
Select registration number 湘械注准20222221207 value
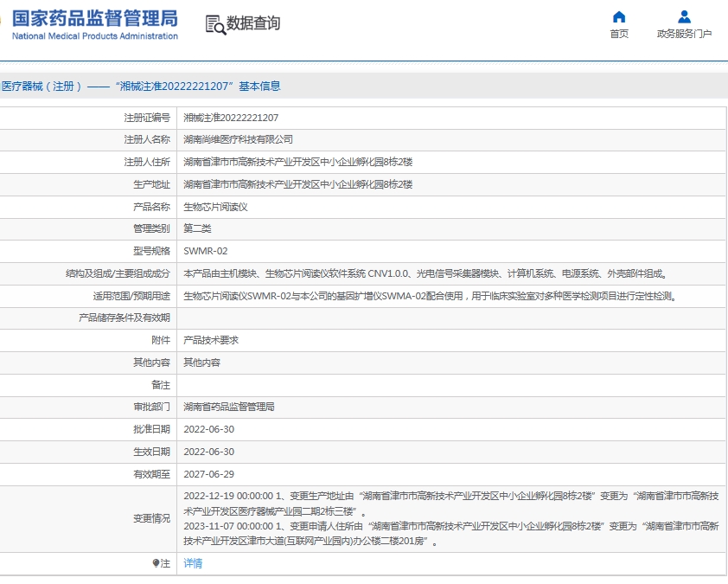pyautogui.click(x=231, y=118)
